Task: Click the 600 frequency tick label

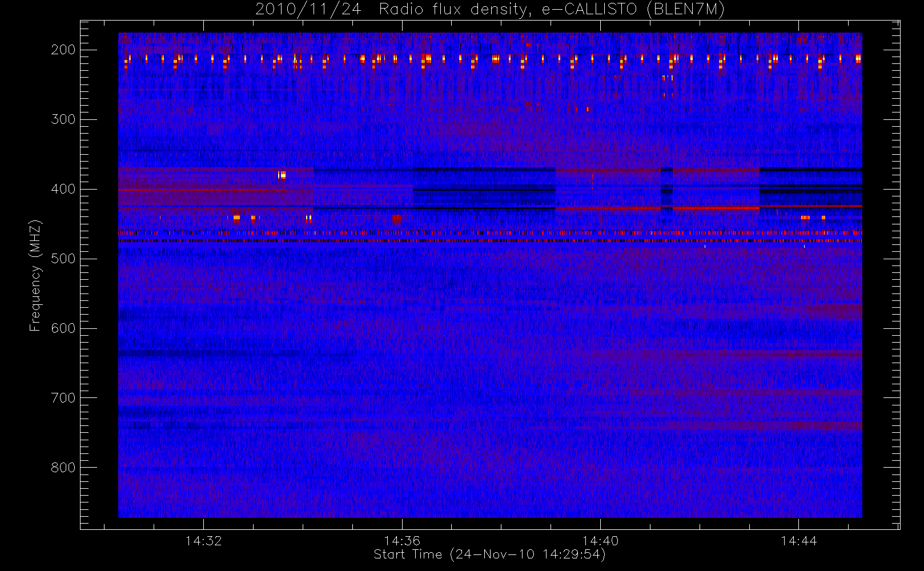Action: click(x=63, y=328)
